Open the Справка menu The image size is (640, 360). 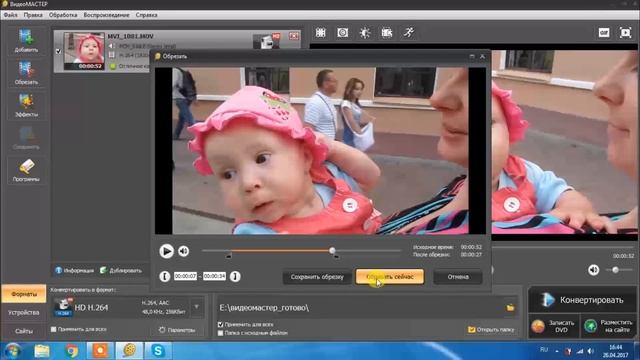coord(147,15)
